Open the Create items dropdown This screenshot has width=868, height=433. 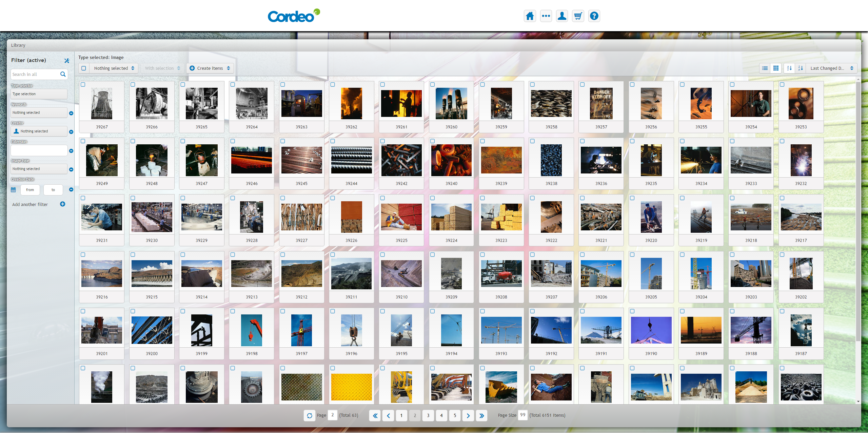(210, 68)
